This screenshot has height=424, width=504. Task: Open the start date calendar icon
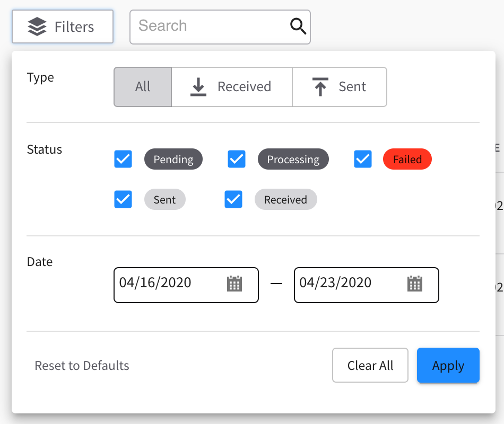click(234, 284)
